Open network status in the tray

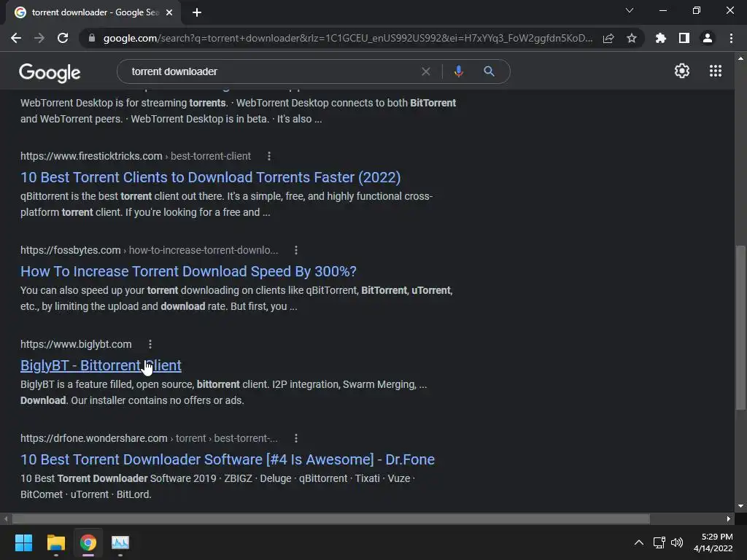(x=659, y=542)
